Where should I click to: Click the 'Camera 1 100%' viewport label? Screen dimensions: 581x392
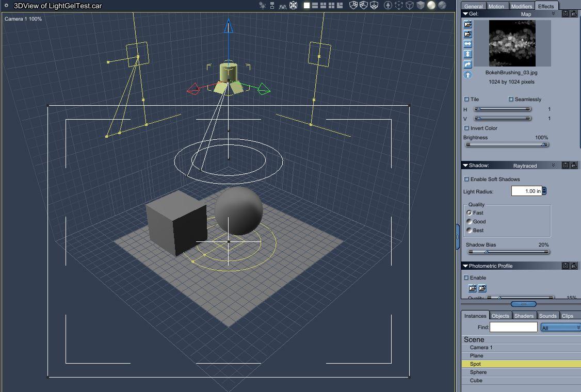(x=23, y=19)
